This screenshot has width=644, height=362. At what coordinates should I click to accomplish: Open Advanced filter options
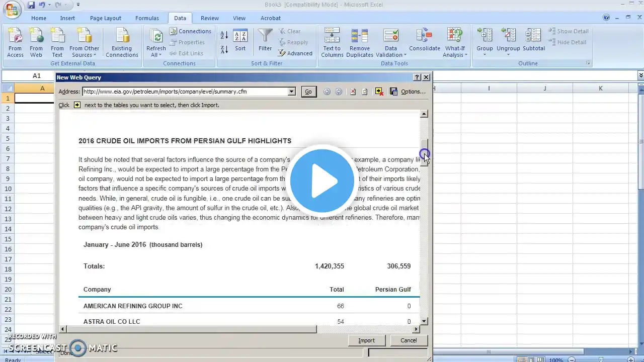pos(295,53)
